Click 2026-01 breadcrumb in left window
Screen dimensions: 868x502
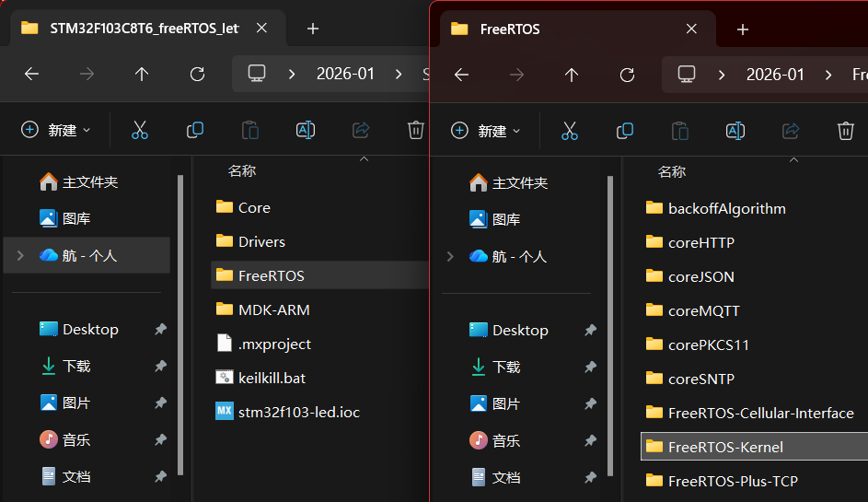coord(345,74)
